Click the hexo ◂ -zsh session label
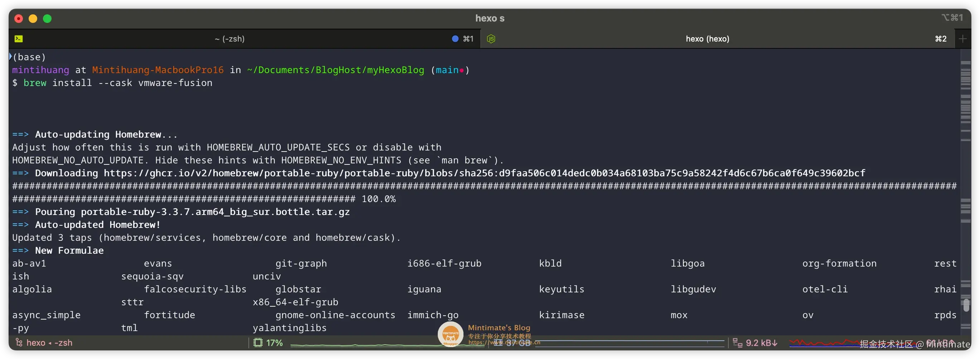Image resolution: width=980 pixels, height=359 pixels. (50, 342)
